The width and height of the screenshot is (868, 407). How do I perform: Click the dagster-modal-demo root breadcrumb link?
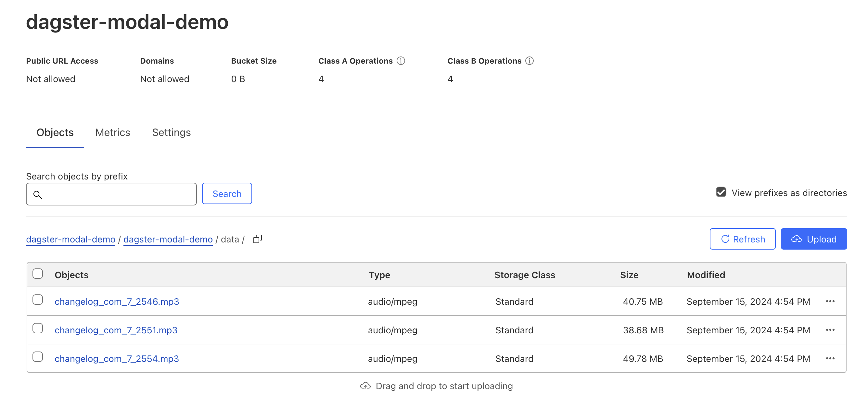click(71, 239)
